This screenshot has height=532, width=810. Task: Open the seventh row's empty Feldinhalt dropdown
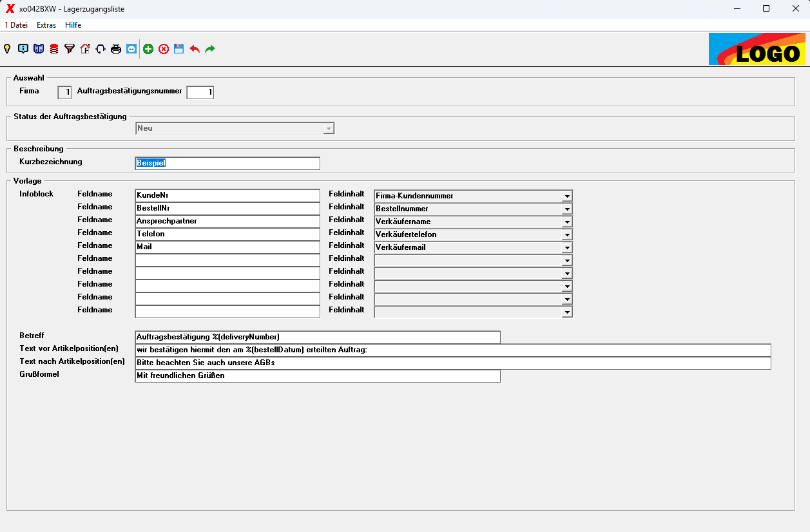[x=567, y=273]
